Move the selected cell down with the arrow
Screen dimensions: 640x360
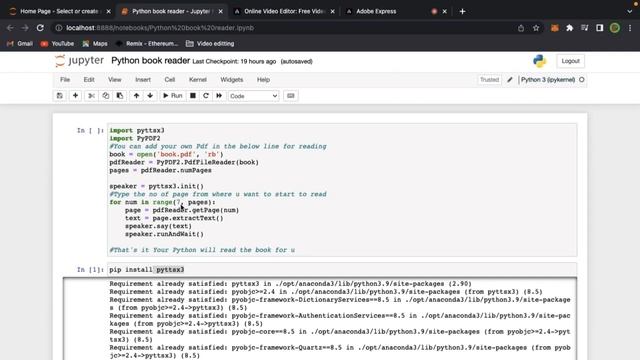(150, 96)
